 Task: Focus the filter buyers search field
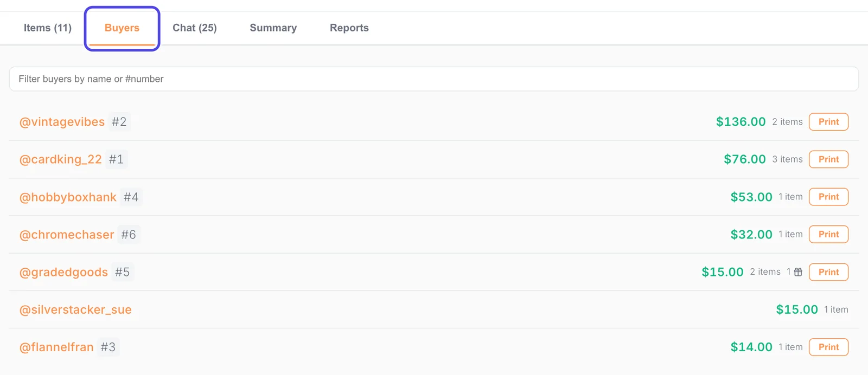click(434, 79)
